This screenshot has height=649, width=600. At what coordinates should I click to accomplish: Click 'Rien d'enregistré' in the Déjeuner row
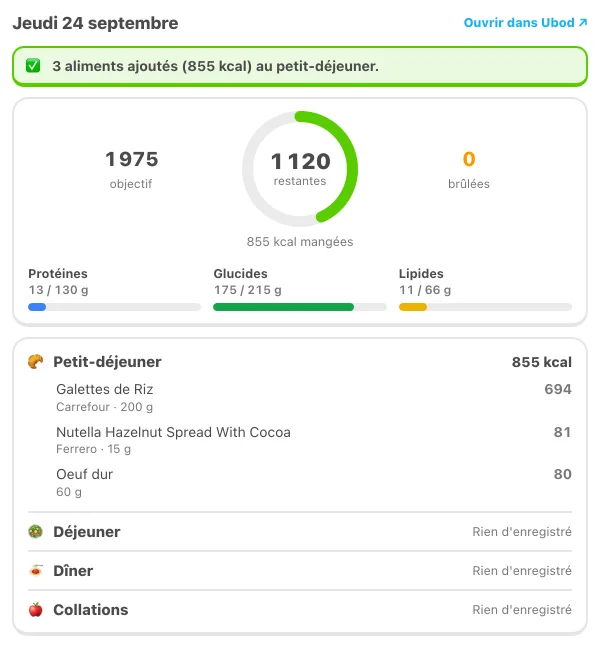point(522,531)
